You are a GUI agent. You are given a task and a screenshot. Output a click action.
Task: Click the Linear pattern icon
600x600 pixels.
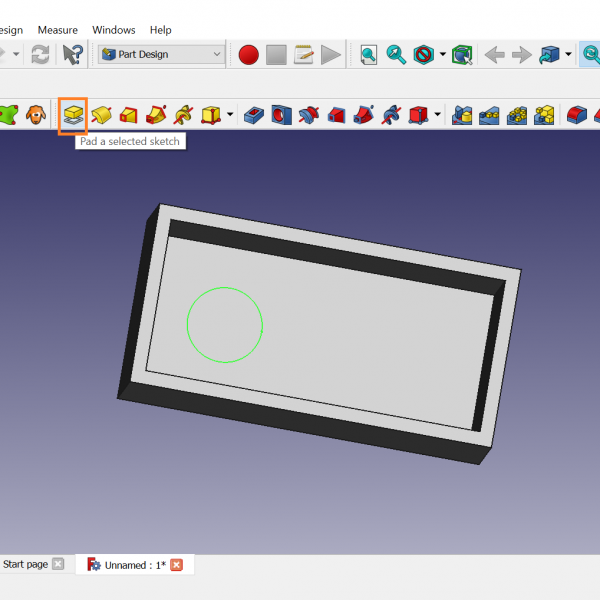[490, 115]
